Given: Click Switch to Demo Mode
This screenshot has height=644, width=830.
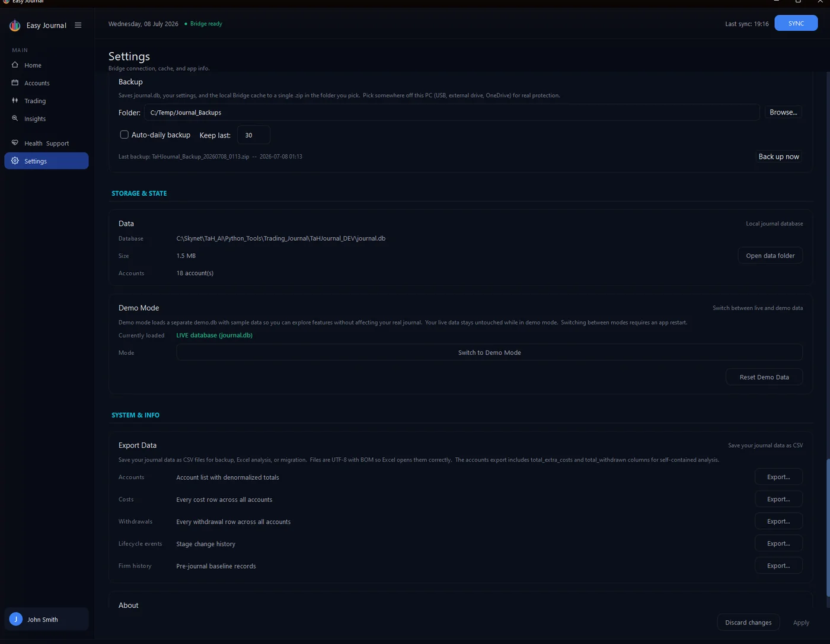Looking at the screenshot, I should [x=489, y=352].
